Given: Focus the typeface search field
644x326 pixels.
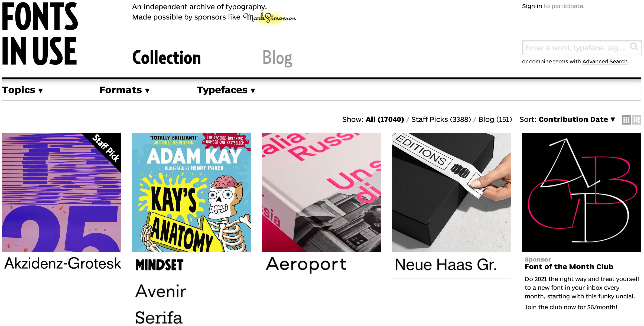Looking at the screenshot, I should pyautogui.click(x=576, y=48).
